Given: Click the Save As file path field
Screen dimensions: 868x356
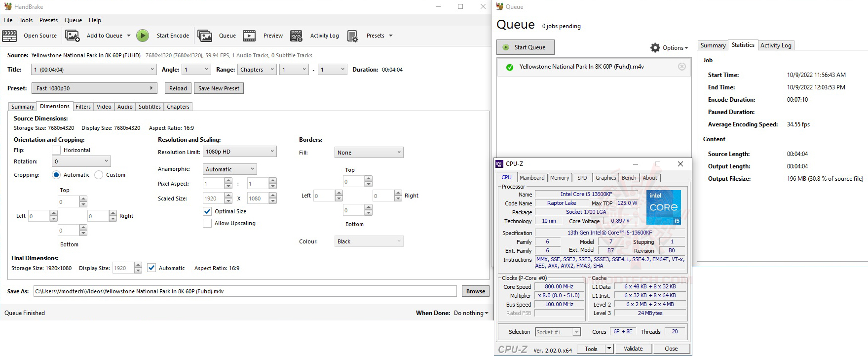Looking at the screenshot, I should click(x=245, y=291).
